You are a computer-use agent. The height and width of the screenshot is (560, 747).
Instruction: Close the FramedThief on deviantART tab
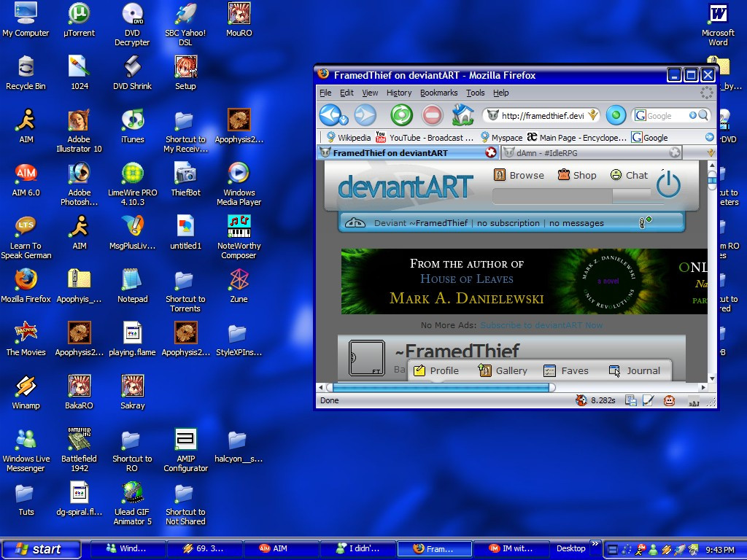[491, 152]
